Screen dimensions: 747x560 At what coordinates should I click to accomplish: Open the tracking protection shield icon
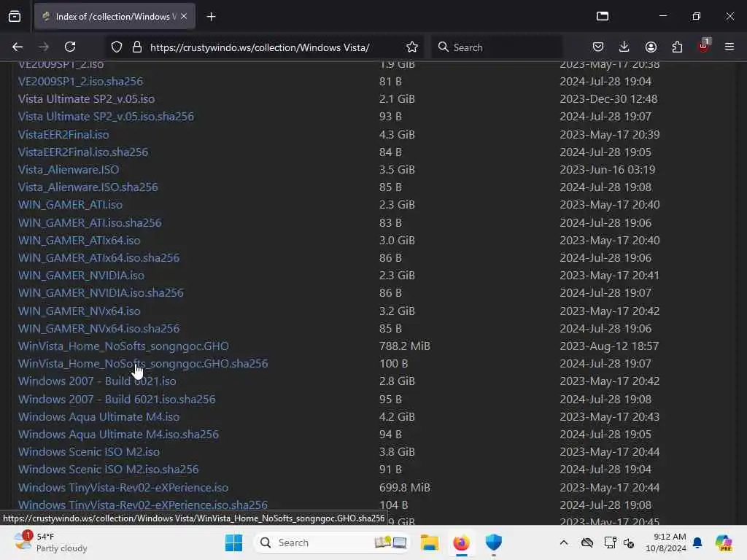point(117,47)
